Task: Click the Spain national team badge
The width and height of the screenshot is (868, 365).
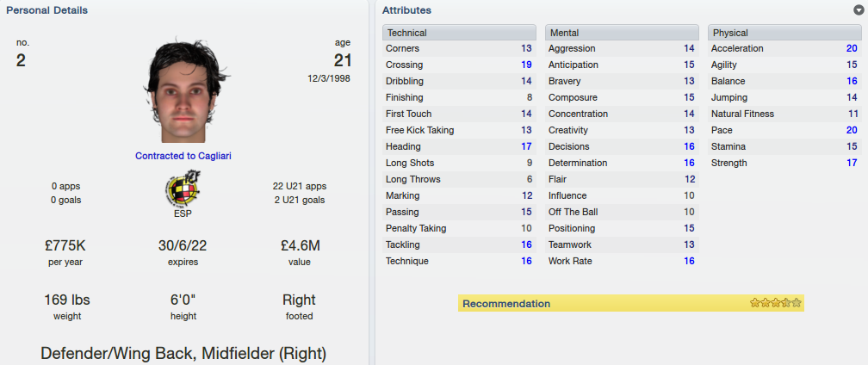Action: coord(183,188)
